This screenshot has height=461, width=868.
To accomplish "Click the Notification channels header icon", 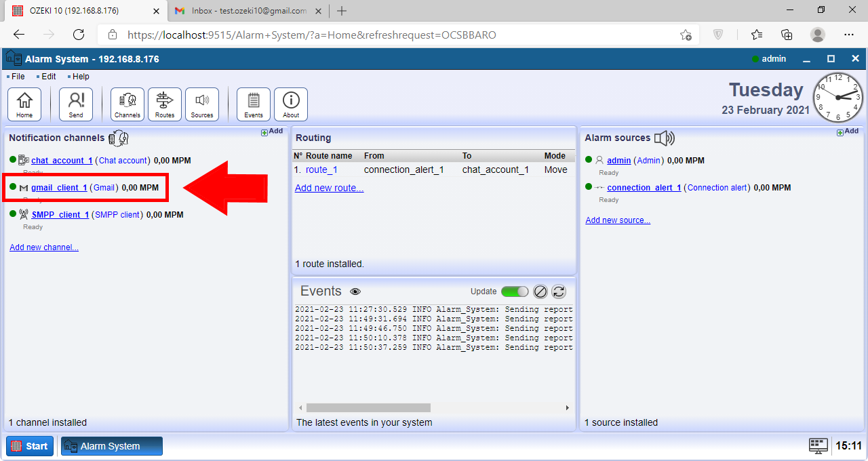I will (118, 138).
